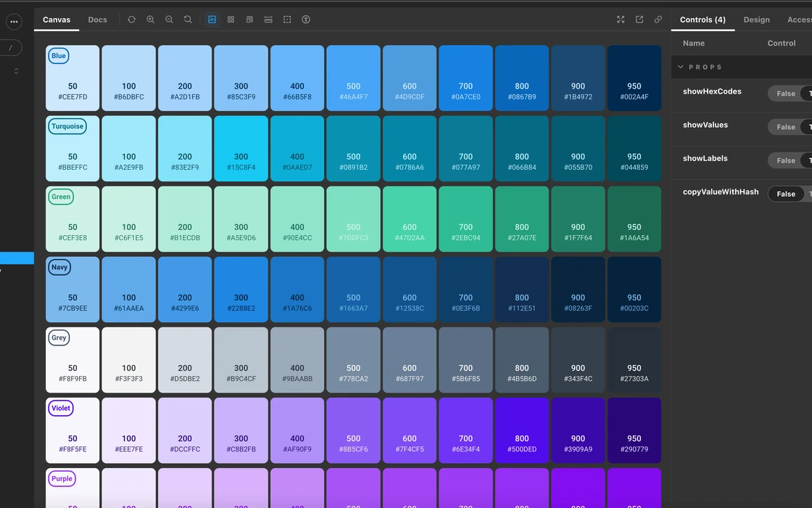812x508 pixels.
Task: Switch to the Docs tab
Action: pos(97,20)
